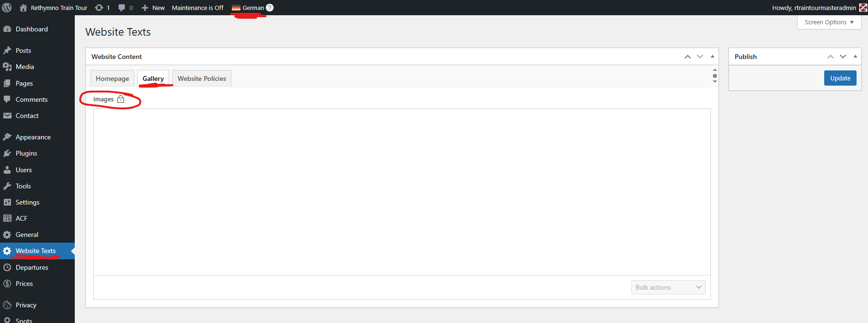This screenshot has width=868, height=323.
Task: Open Plugins from the sidebar
Action: pos(26,153)
